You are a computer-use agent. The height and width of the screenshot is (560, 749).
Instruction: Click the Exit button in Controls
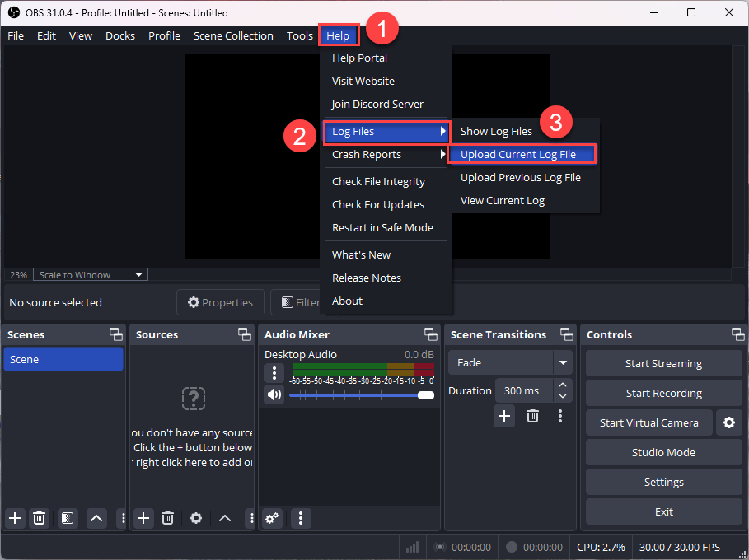pyautogui.click(x=663, y=511)
